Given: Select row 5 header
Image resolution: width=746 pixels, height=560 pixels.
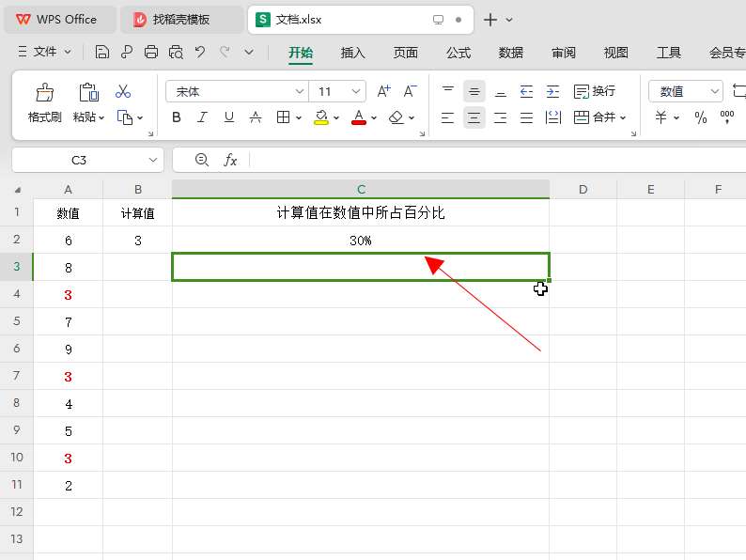Looking at the screenshot, I should 17,321.
